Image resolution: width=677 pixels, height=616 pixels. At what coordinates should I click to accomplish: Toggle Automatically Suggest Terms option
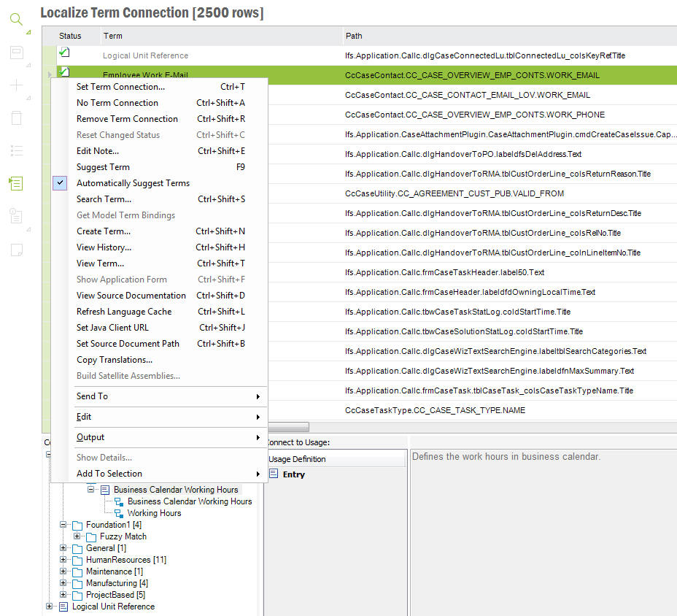[x=133, y=183]
